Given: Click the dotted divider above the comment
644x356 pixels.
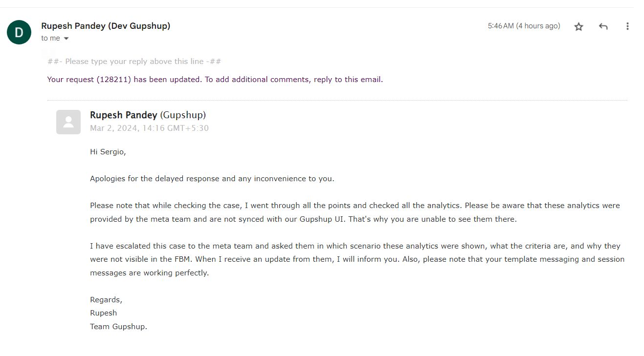Looking at the screenshot, I should pos(337,101).
